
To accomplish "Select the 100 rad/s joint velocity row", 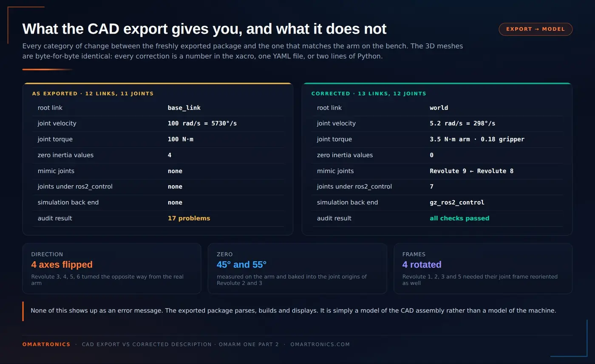I will pos(158,124).
